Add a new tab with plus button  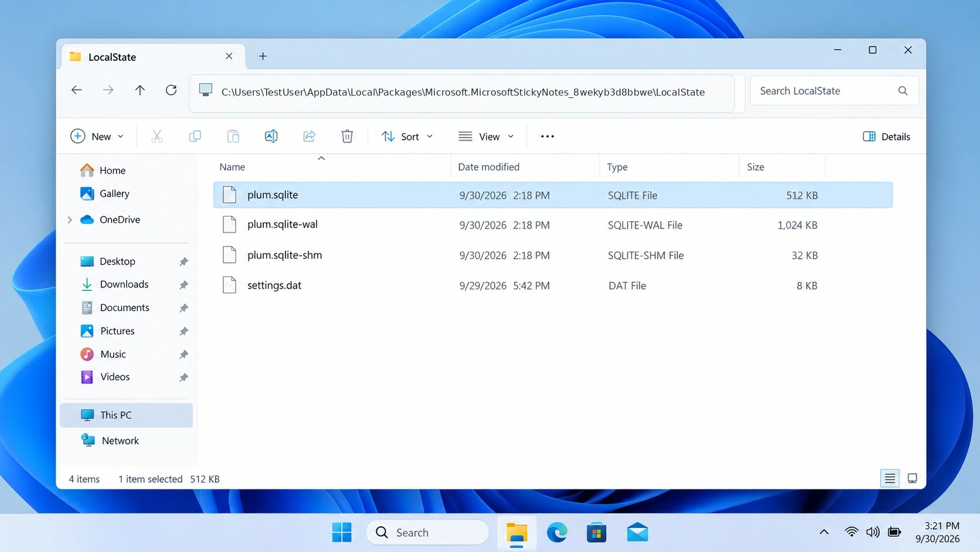(263, 56)
